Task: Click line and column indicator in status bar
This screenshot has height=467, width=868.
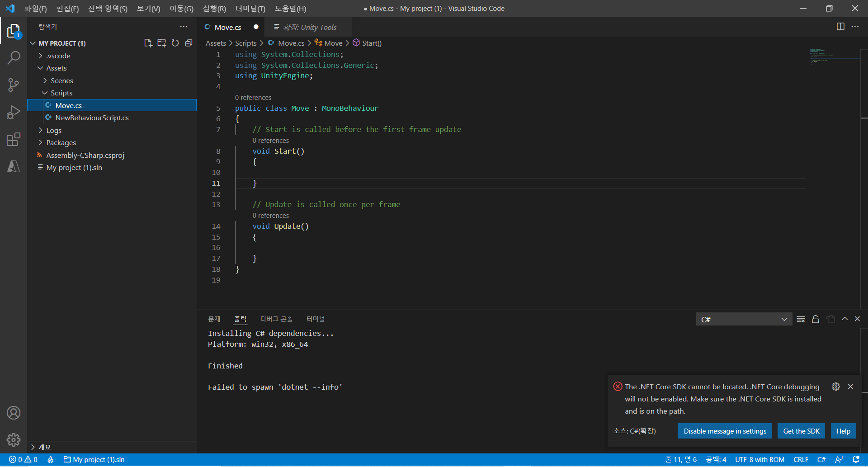Action: [x=681, y=460]
